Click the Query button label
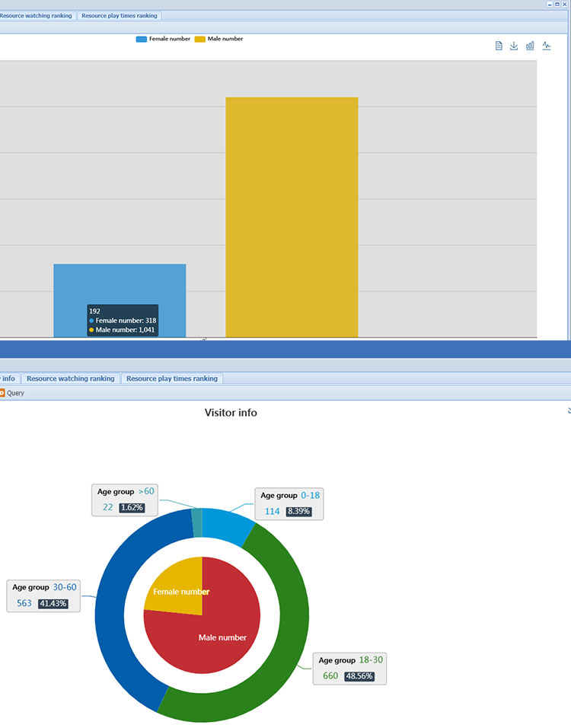The height and width of the screenshot is (728, 571). 15,393
